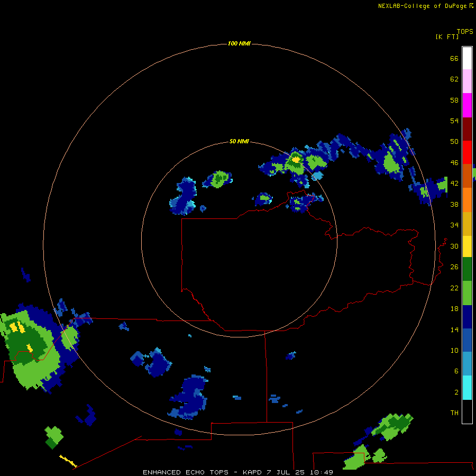Image resolution: width=476 pixels, height=476 pixels.
Task: Click the bright yellow legend swatch
Action: [467, 246]
